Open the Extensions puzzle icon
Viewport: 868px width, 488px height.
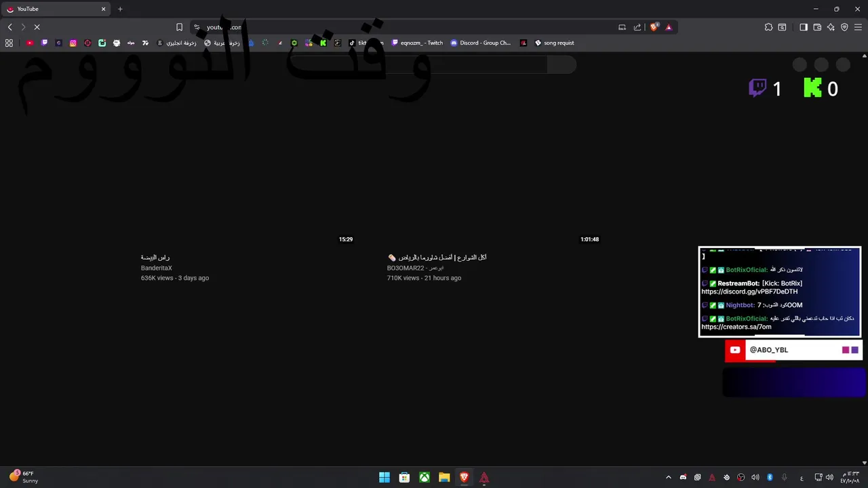pos(768,27)
